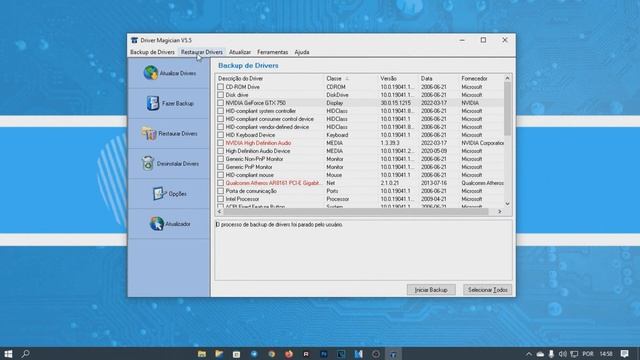This screenshot has height=360, width=640.
Task: Open the network tray icon
Action: 574,354
